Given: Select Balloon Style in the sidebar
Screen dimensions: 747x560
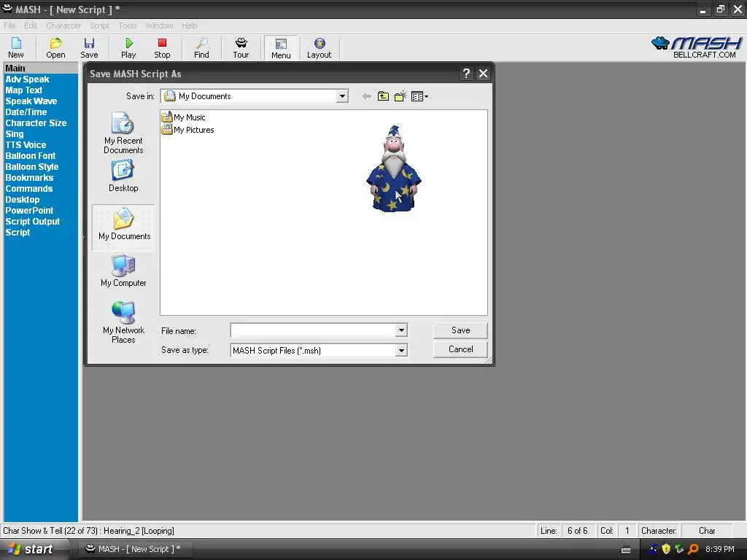Looking at the screenshot, I should (31, 167).
